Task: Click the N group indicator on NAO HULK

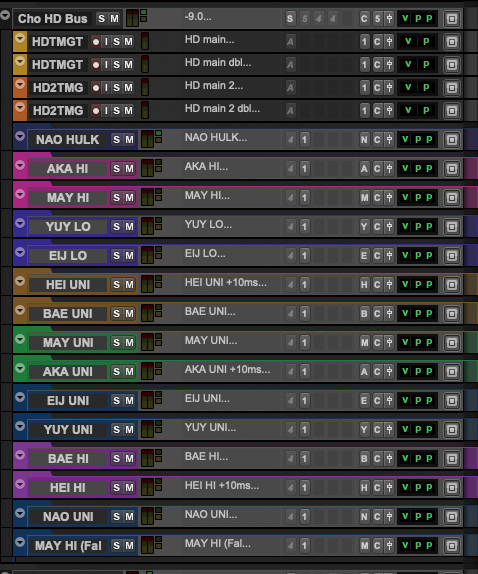Action: [x=364, y=140]
